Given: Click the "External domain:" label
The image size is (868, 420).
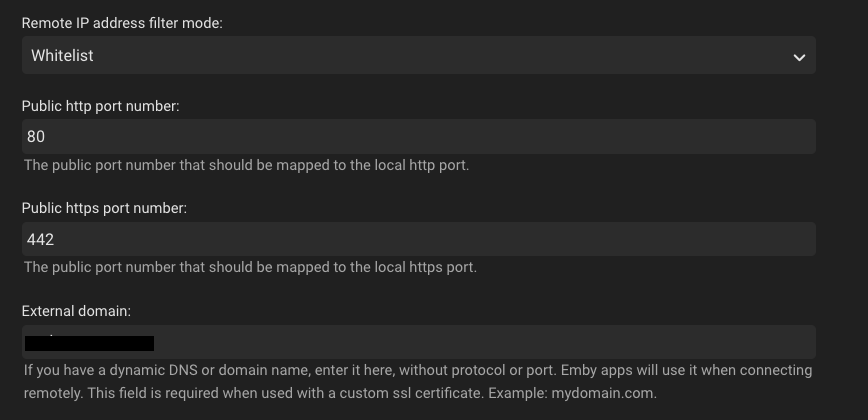Looking at the screenshot, I should click(x=75, y=311).
